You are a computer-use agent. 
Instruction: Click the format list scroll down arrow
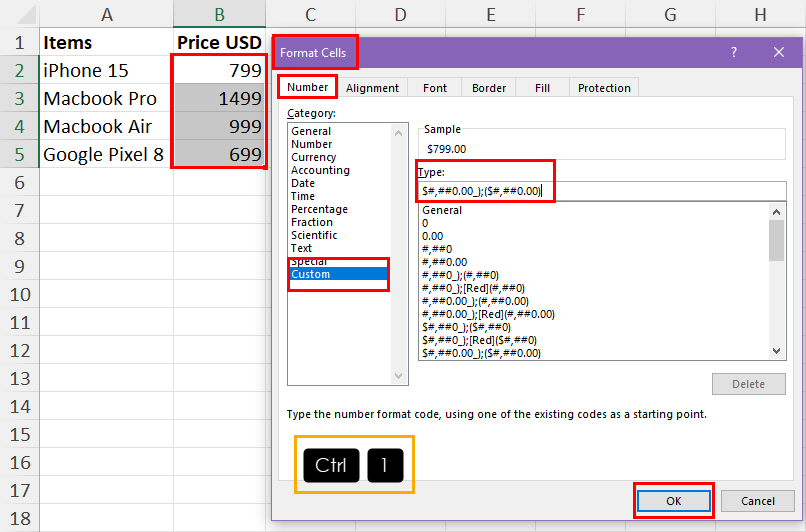coord(776,351)
